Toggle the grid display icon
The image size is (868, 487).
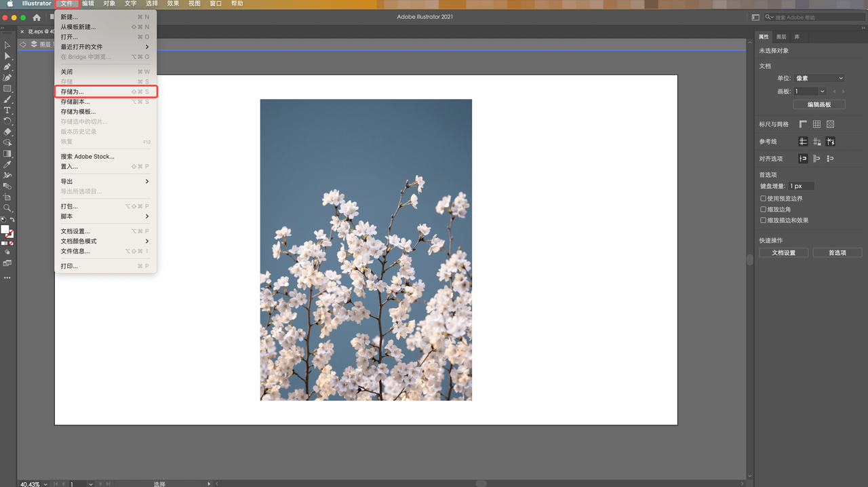816,124
